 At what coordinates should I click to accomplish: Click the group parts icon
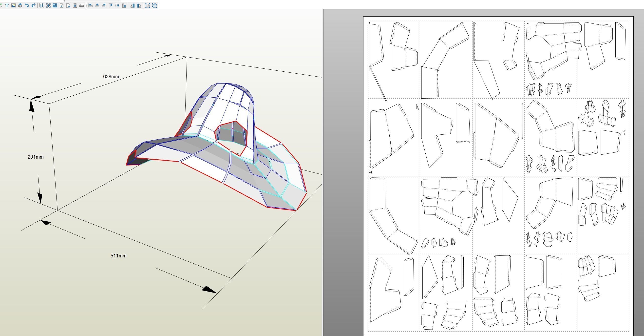coord(148,5)
